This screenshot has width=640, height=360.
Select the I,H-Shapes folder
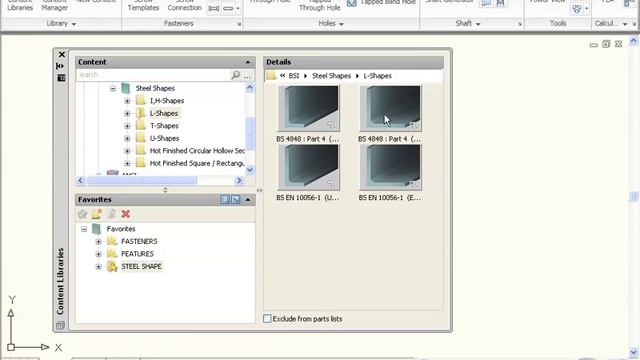click(167, 101)
